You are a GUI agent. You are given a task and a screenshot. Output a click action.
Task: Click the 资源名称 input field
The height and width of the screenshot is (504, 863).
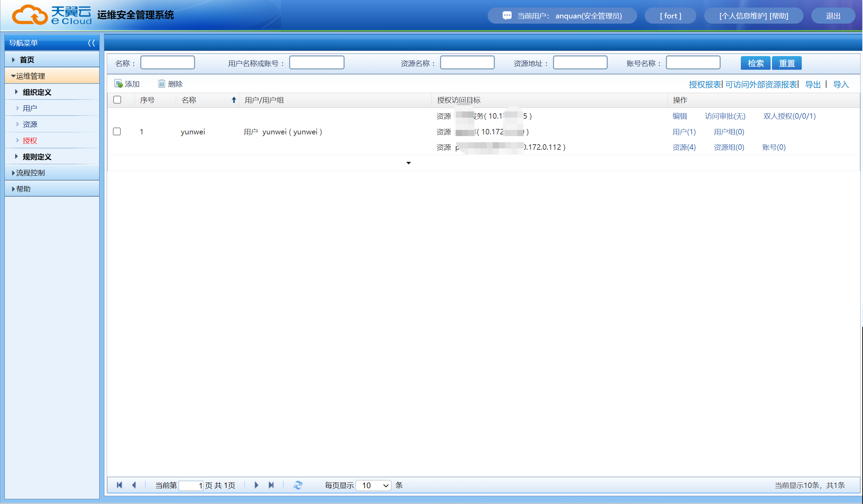pos(467,63)
